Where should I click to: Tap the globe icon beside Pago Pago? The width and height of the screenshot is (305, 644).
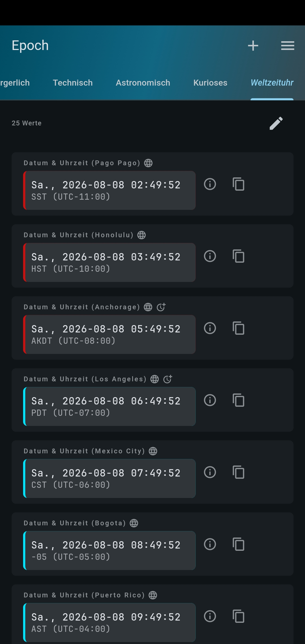coord(148,163)
